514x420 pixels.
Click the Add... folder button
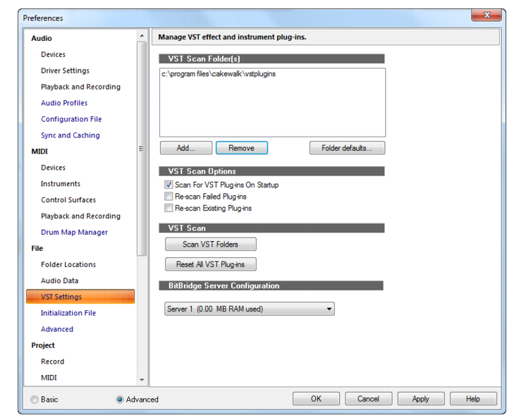coord(186,148)
